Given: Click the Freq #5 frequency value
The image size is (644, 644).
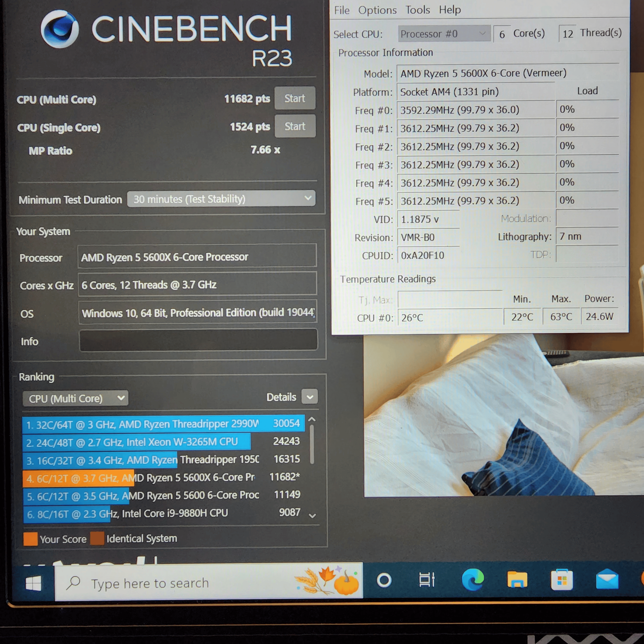Looking at the screenshot, I should (x=476, y=201).
